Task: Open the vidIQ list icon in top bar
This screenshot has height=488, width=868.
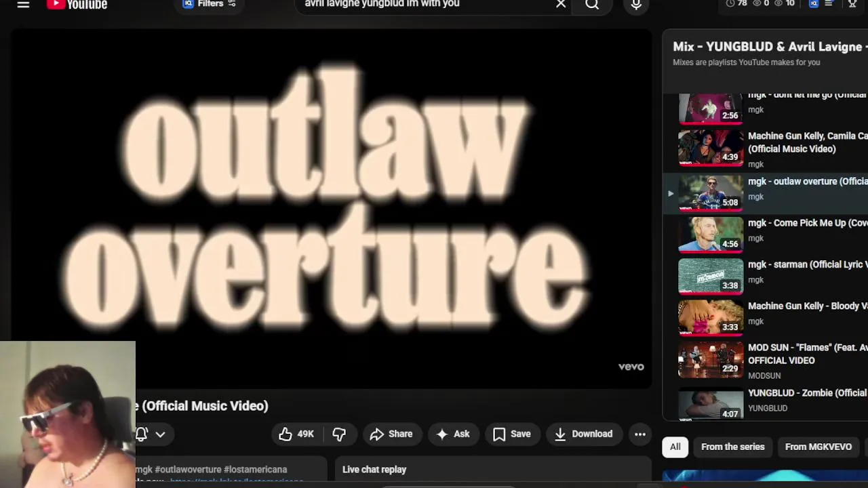Action: click(x=828, y=4)
